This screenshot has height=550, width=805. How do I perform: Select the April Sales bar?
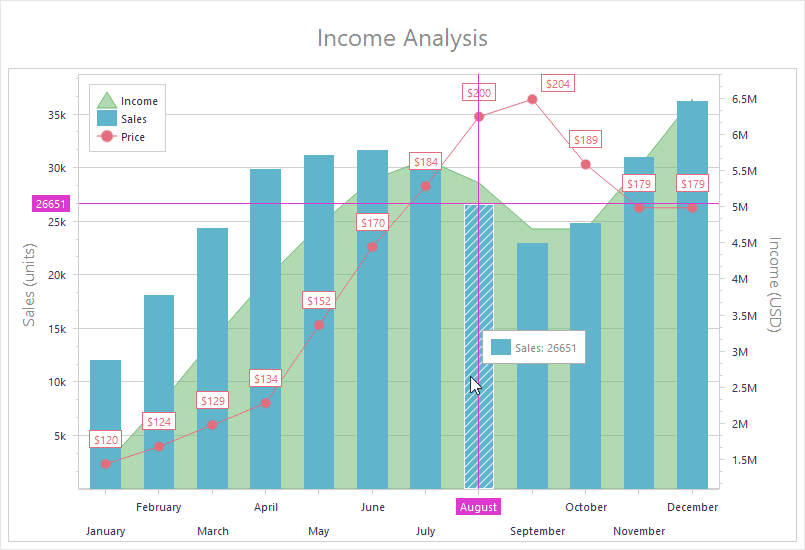(265, 329)
